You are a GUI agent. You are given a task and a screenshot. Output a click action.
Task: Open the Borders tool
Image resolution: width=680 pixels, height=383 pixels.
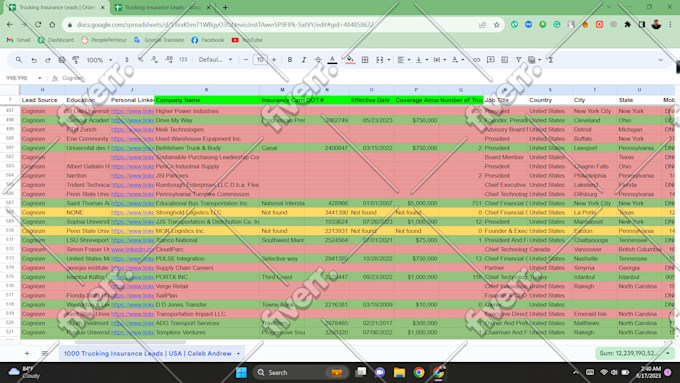[365, 60]
